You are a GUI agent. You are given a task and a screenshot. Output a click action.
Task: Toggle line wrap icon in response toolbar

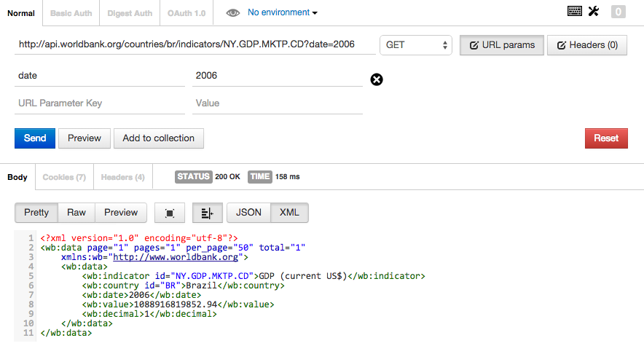click(x=208, y=213)
